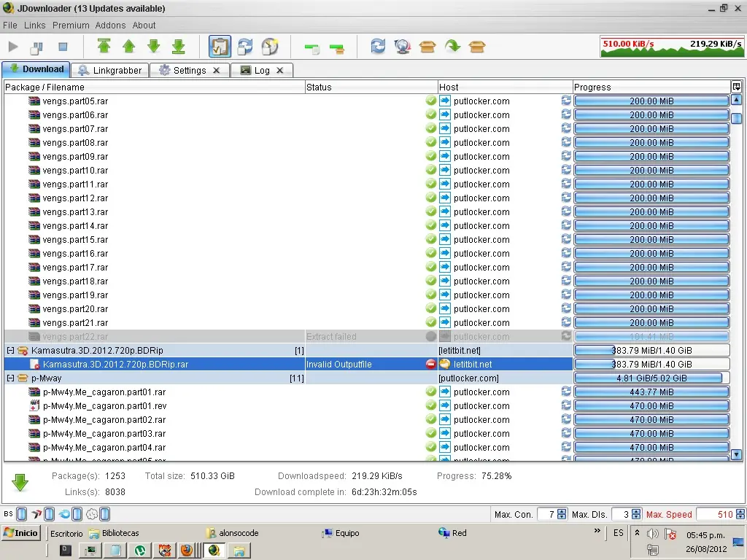Viewport: 747px width, 560px height.
Task: Toggle the switch beside the blue swirl icon
Action: [77, 514]
